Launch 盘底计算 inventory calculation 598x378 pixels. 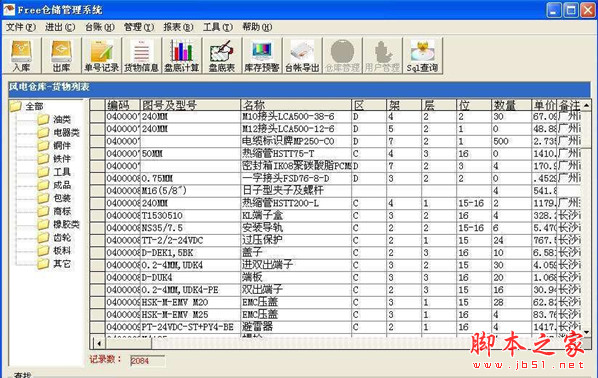click(182, 56)
